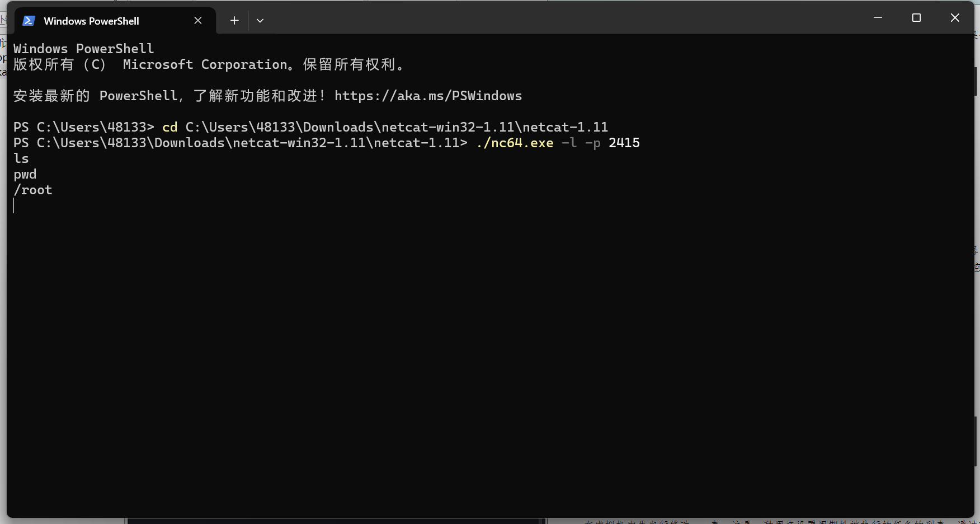980x524 pixels.
Task: Click the /root output line
Action: pyautogui.click(x=33, y=190)
